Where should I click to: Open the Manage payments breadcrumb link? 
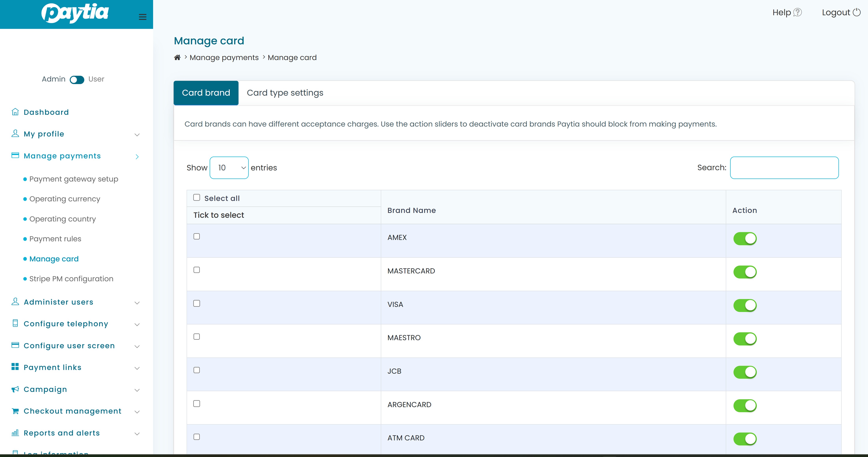pyautogui.click(x=224, y=58)
